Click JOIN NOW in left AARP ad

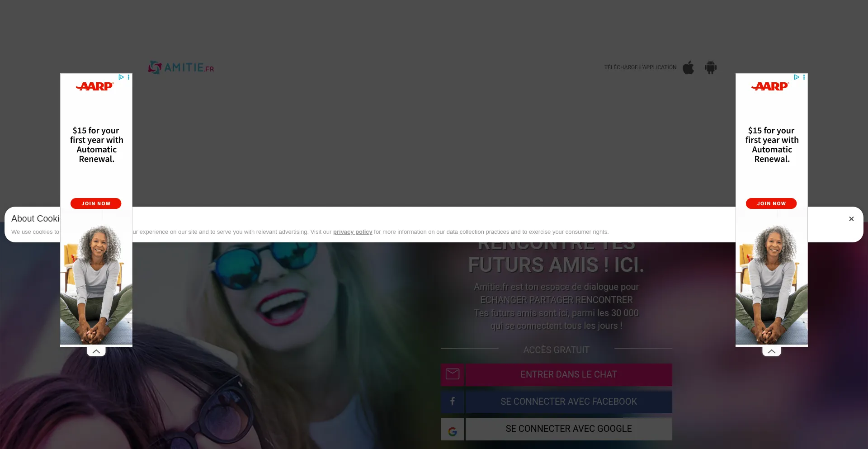96,203
